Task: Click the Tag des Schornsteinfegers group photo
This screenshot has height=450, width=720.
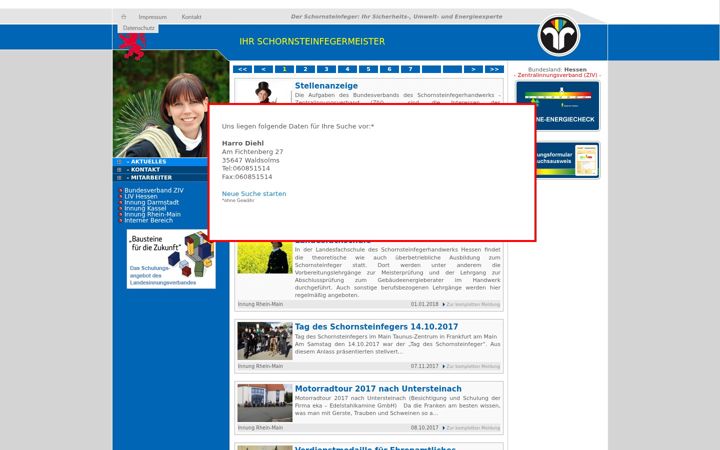Action: coord(264,341)
